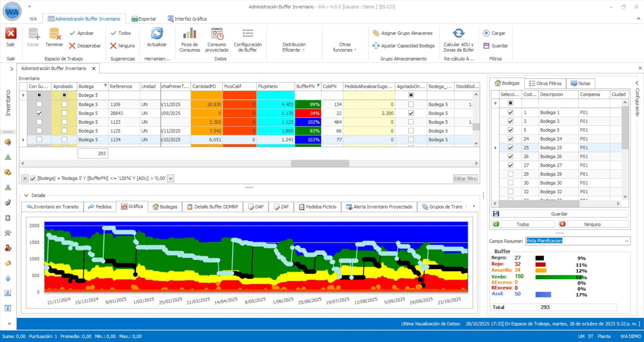644x342 pixels.
Task: Click the Editar filtro button
Action: tap(465, 179)
